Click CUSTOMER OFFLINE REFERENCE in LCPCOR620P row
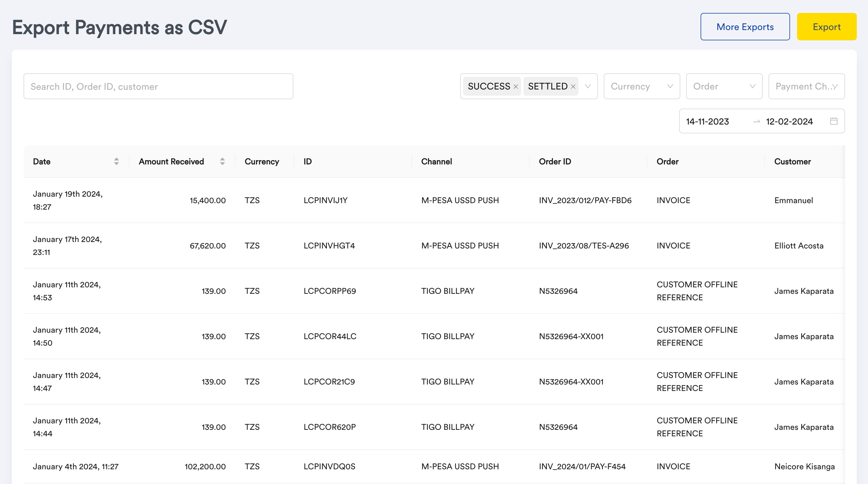Viewport: 868px width, 484px height. 697,427
